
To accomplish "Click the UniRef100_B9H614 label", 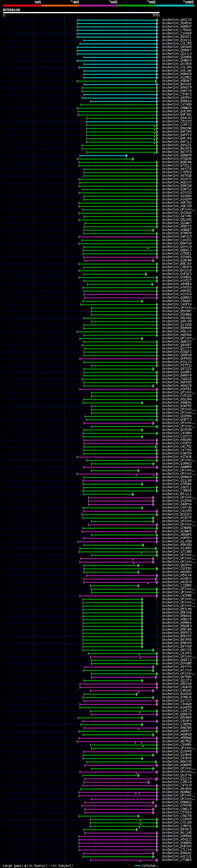I will [x=176, y=101].
